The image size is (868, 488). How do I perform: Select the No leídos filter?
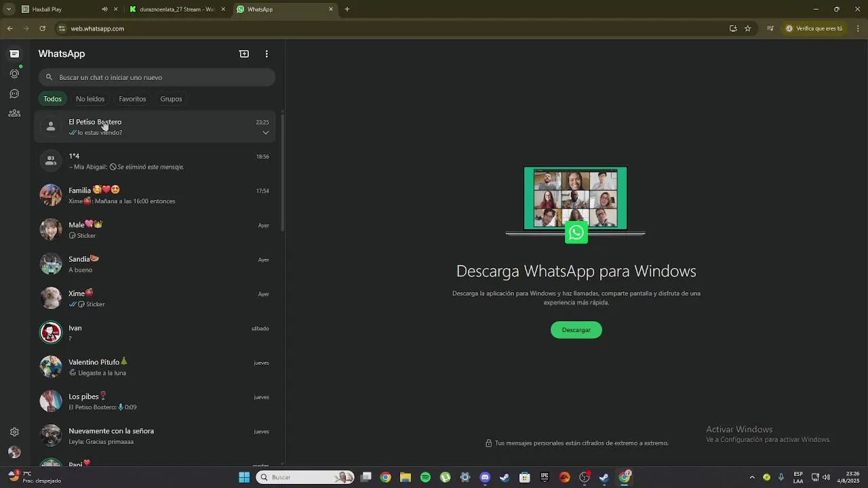tap(90, 99)
